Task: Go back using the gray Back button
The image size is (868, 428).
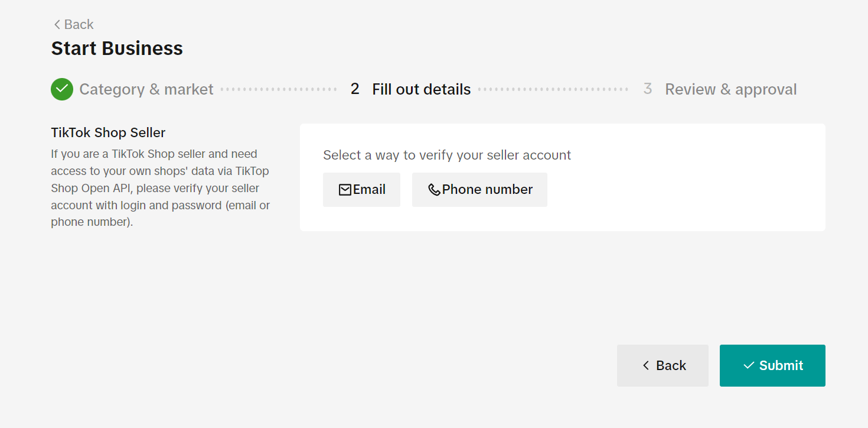Action: (663, 365)
